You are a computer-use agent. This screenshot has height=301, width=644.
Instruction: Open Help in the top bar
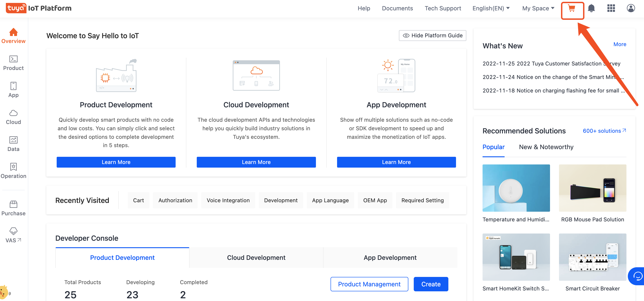(x=364, y=8)
